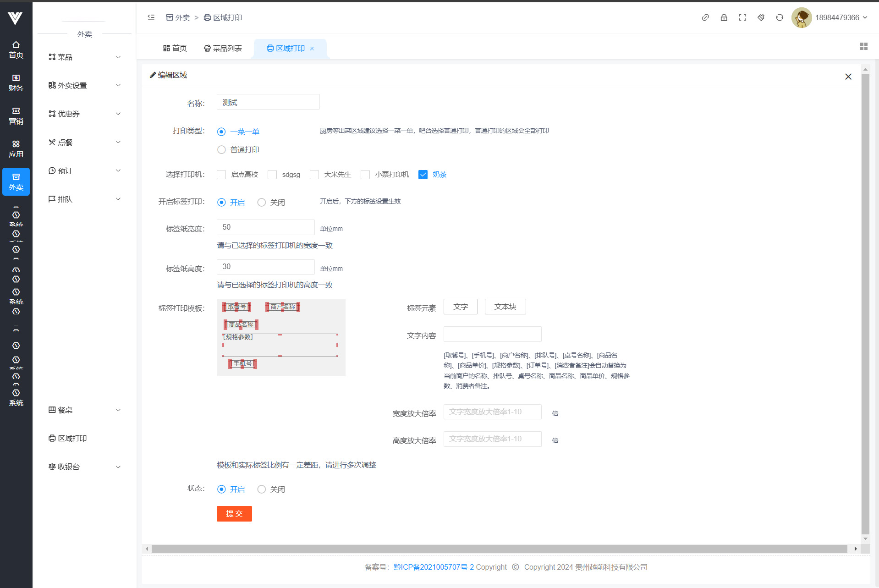Open the 区域打印 sidebar item

(72, 439)
